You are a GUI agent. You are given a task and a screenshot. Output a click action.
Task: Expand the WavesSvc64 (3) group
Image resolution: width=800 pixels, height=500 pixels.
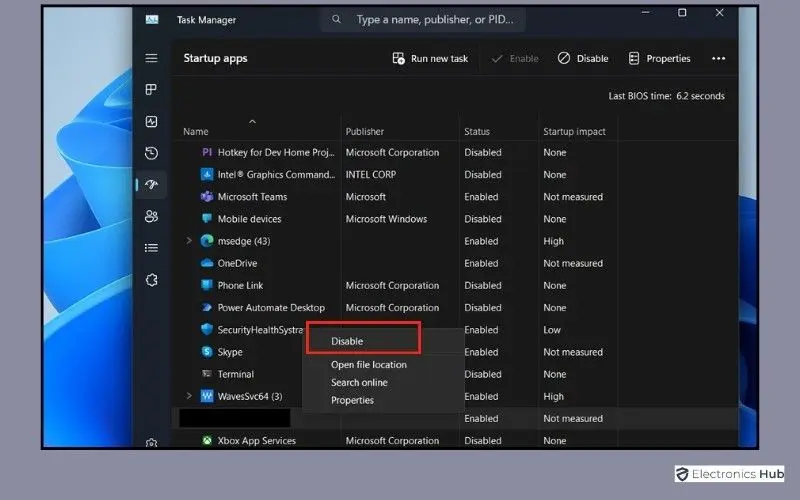point(189,396)
